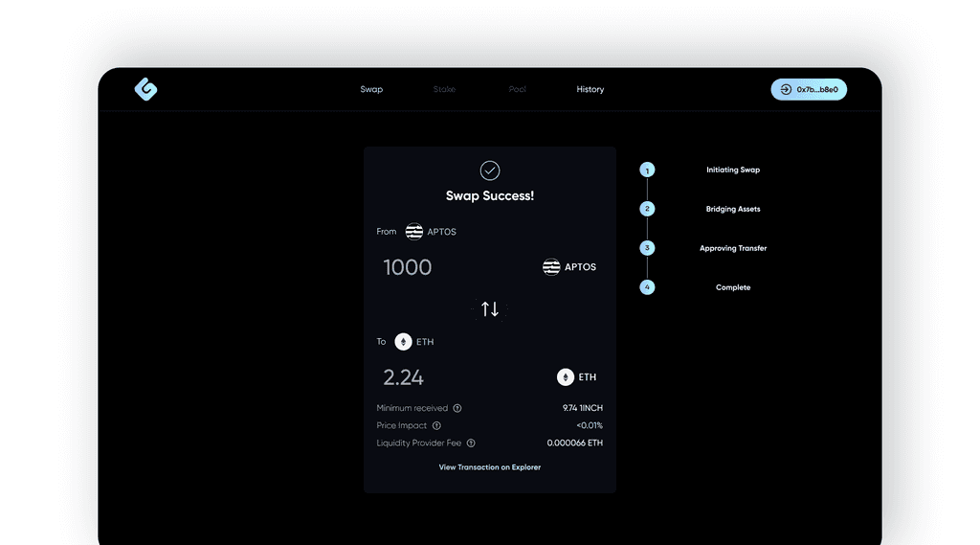Viewport: 980px width, 545px height.
Task: Click the Bridging Assets step label
Action: click(733, 209)
